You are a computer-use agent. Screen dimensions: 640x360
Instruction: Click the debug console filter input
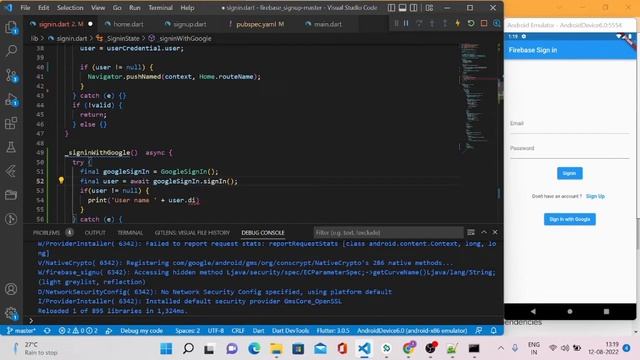click(388, 233)
